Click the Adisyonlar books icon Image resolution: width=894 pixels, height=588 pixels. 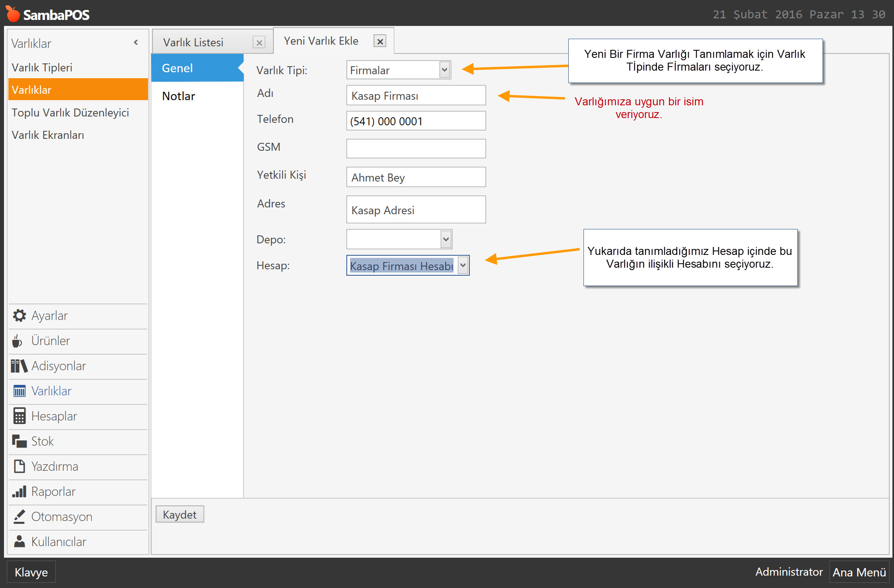point(19,366)
